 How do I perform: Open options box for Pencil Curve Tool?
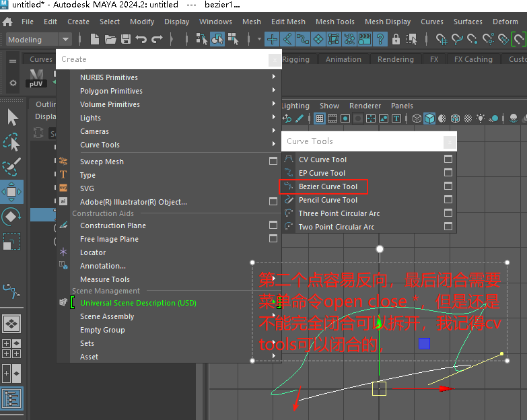pyautogui.click(x=448, y=199)
